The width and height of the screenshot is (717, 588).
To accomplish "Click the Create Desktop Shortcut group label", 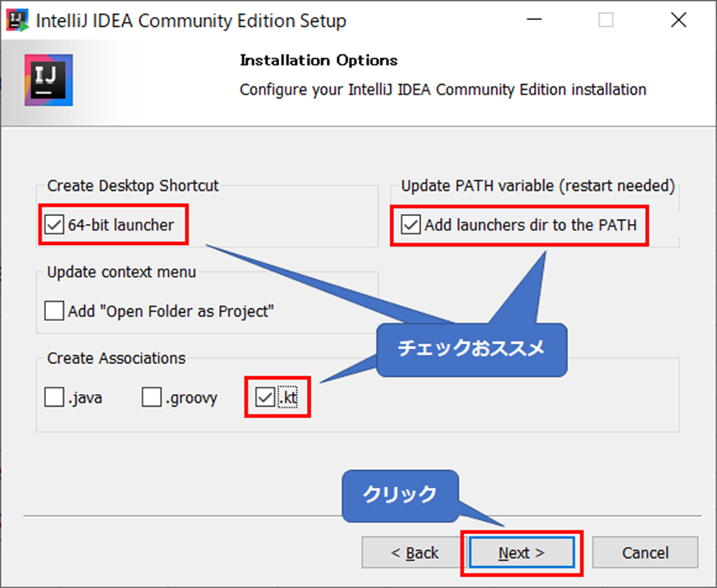I will (x=133, y=185).
